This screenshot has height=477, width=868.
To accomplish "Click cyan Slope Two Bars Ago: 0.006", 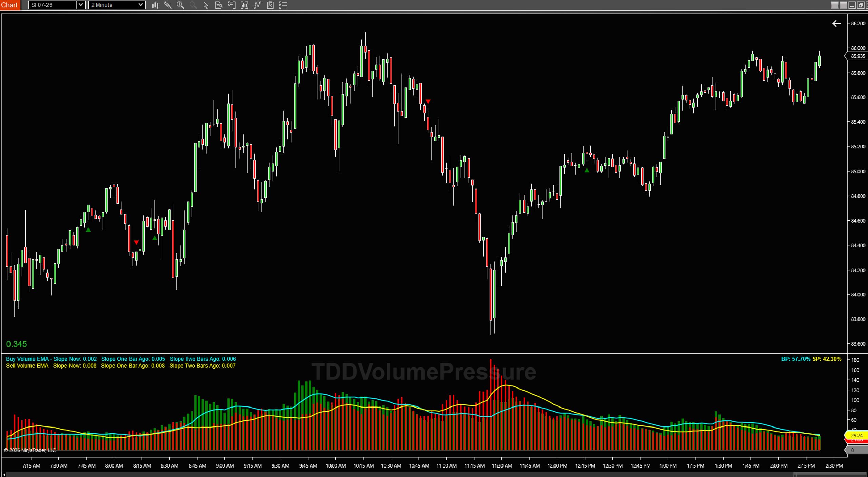I will (203, 359).
